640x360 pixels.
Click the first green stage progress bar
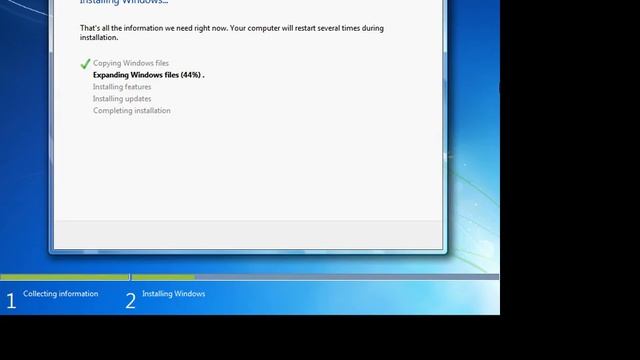[x=64, y=277]
